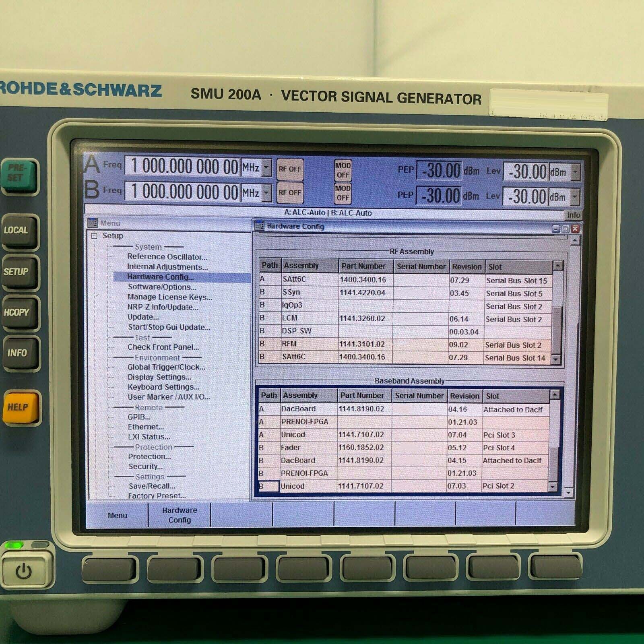Screen dimensions: 644x644
Task: Click Baseband Assembly Serial Number header
Action: pyautogui.click(x=419, y=396)
